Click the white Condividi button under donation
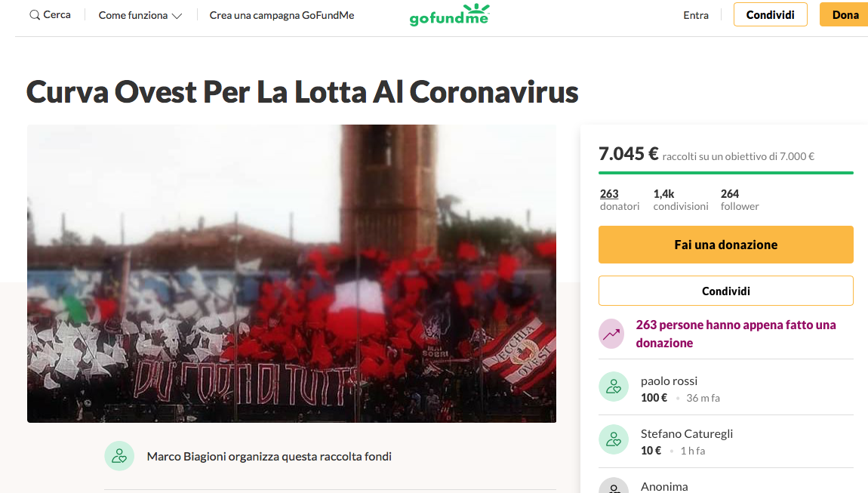This screenshot has width=868, height=493. tap(726, 291)
